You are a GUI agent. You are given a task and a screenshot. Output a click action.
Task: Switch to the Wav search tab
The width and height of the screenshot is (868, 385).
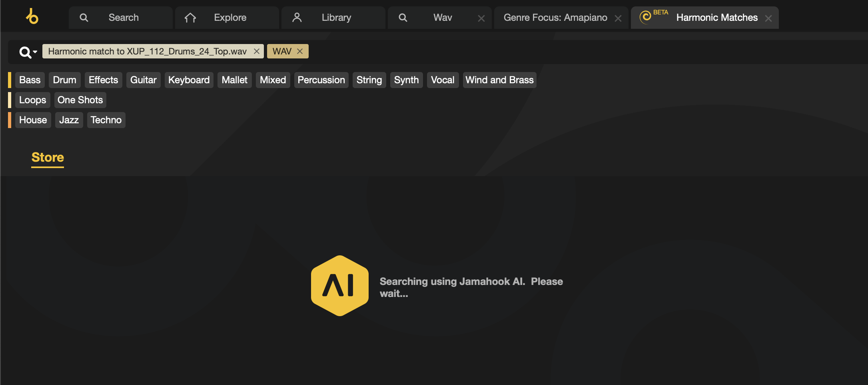point(440,18)
